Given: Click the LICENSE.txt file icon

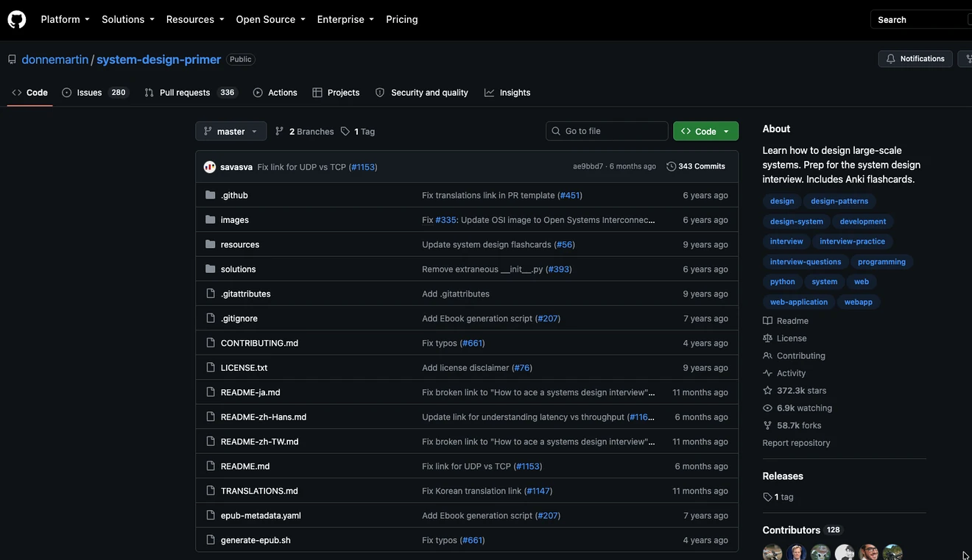Looking at the screenshot, I should point(211,367).
